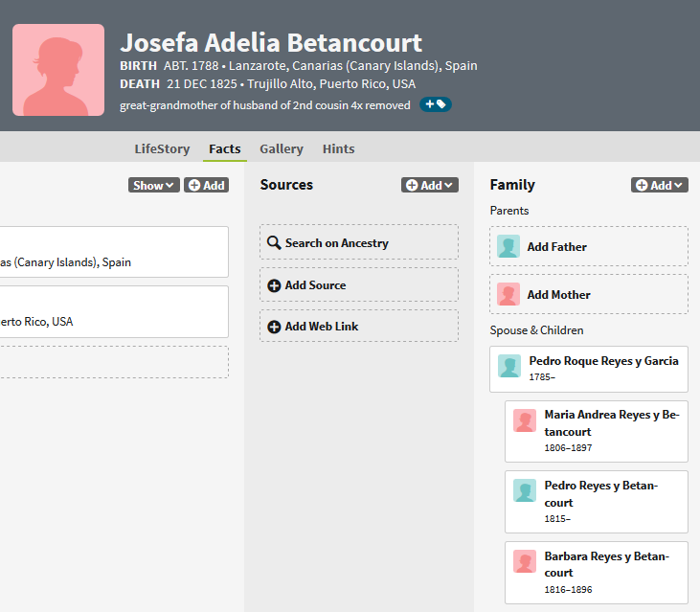
Task: Click the Search on Ancestry magnifier icon
Action: click(274, 243)
